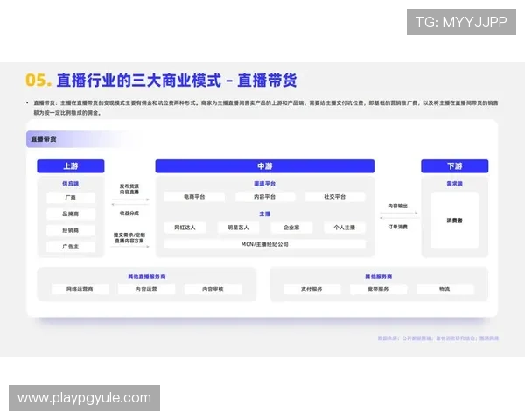Click the 厂商 box
The image size is (525, 420).
pos(71,198)
